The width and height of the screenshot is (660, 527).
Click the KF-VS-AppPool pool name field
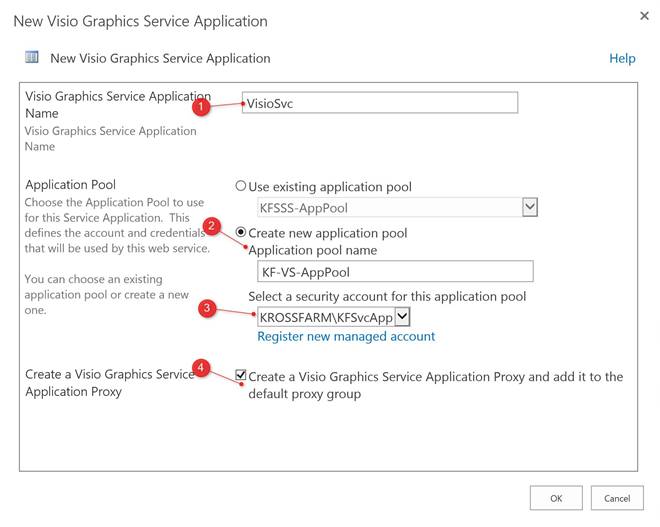point(395,271)
